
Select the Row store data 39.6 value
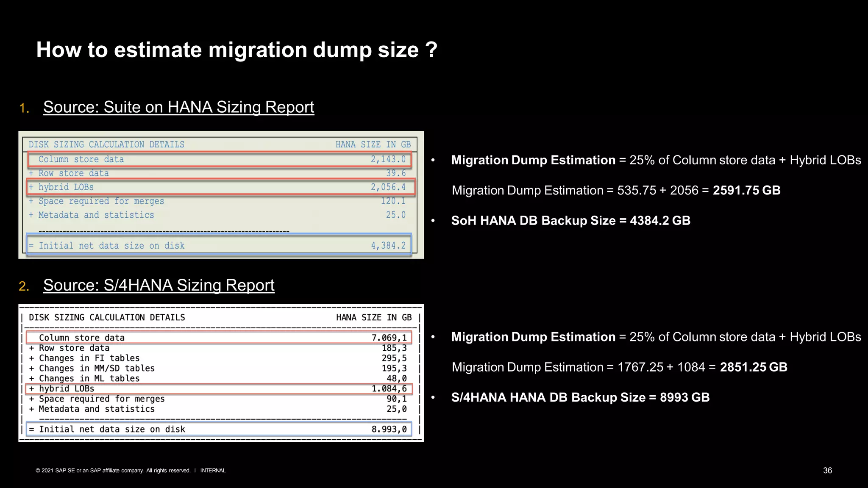[x=396, y=173]
